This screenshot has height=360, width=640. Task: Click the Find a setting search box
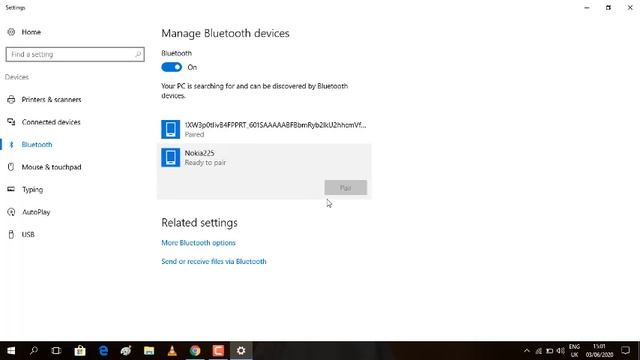pos(75,54)
